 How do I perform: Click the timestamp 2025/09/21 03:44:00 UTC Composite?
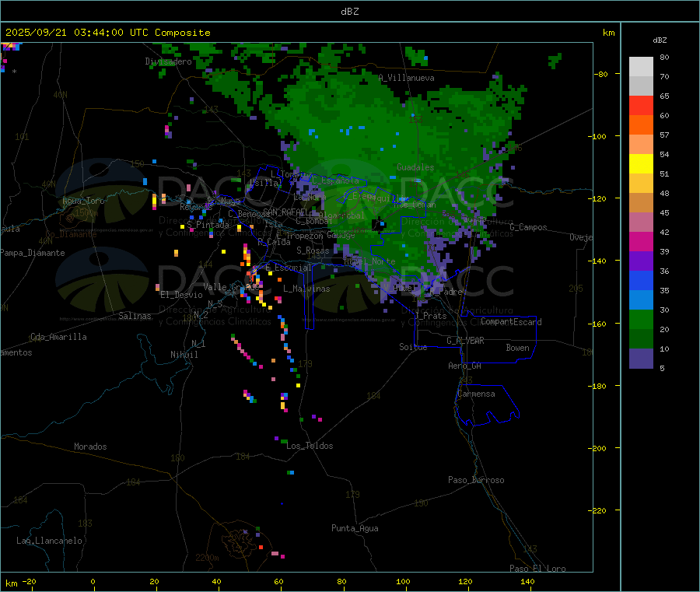pyautogui.click(x=107, y=33)
